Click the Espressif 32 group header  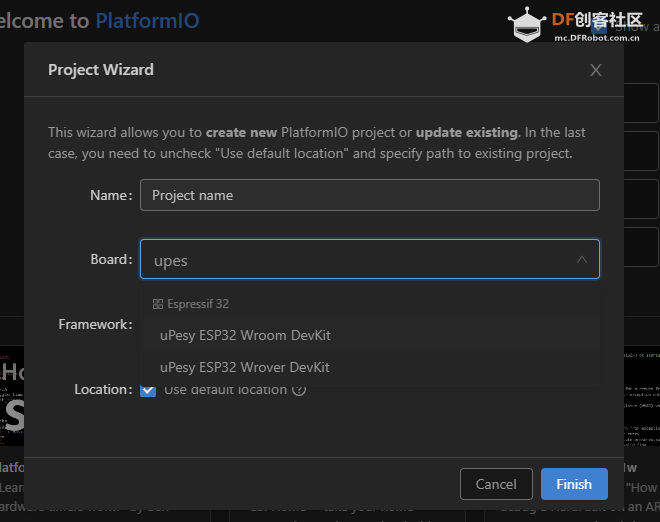pyautogui.click(x=191, y=304)
